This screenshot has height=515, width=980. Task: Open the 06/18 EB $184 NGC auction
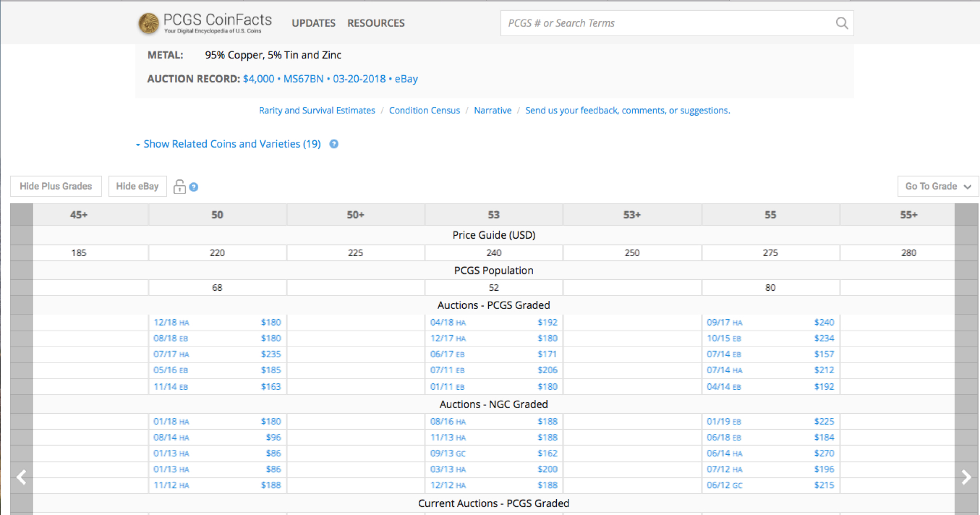[x=770, y=437]
